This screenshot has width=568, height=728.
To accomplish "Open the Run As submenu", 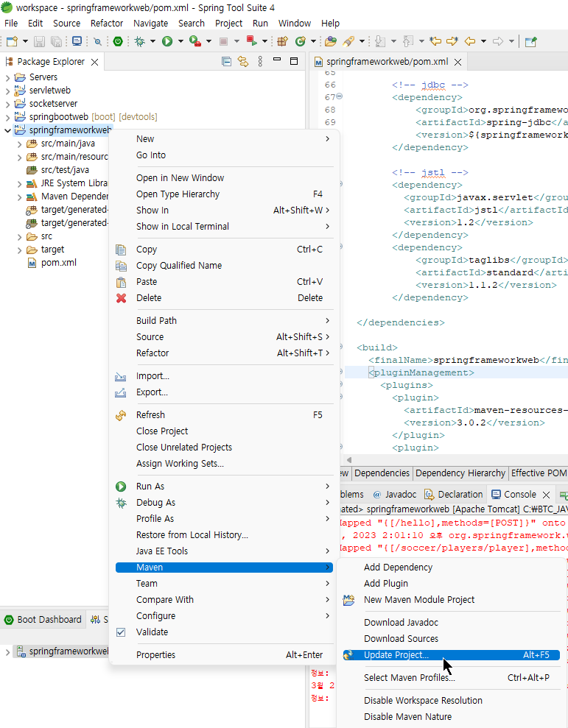I will click(x=224, y=487).
